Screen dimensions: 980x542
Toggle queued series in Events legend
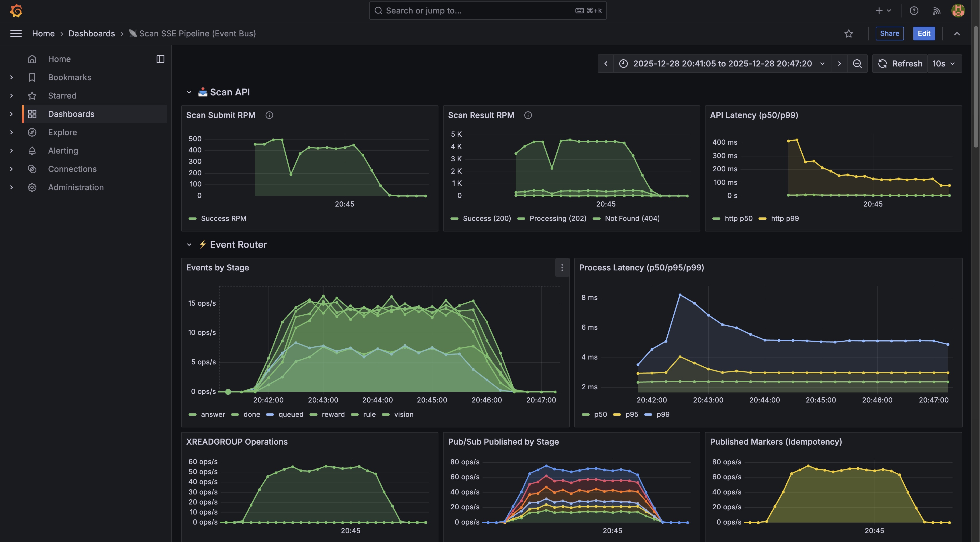click(x=291, y=414)
